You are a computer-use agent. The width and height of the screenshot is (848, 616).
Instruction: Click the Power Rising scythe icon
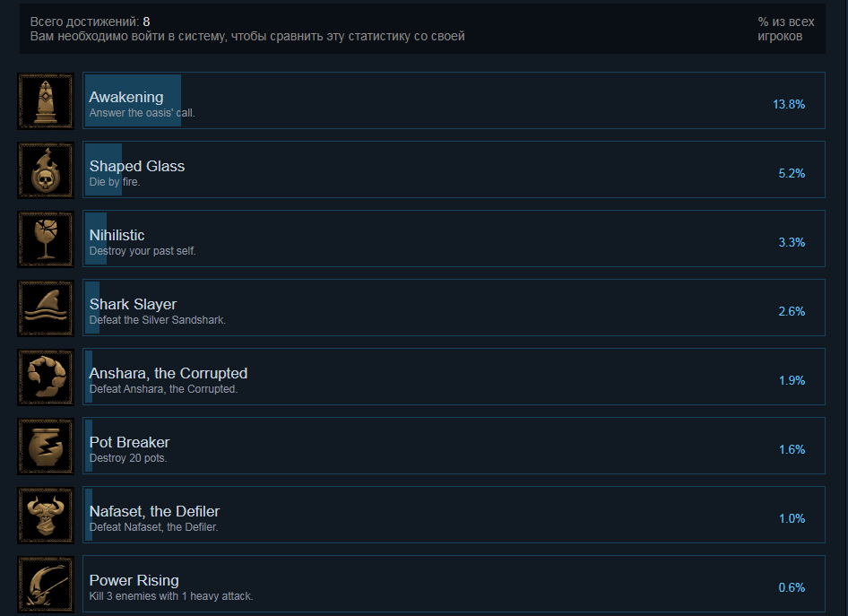pyautogui.click(x=46, y=585)
